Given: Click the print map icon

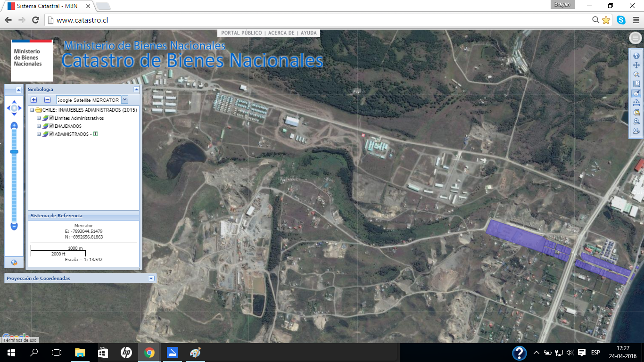Looking at the screenshot, I should 636,112.
